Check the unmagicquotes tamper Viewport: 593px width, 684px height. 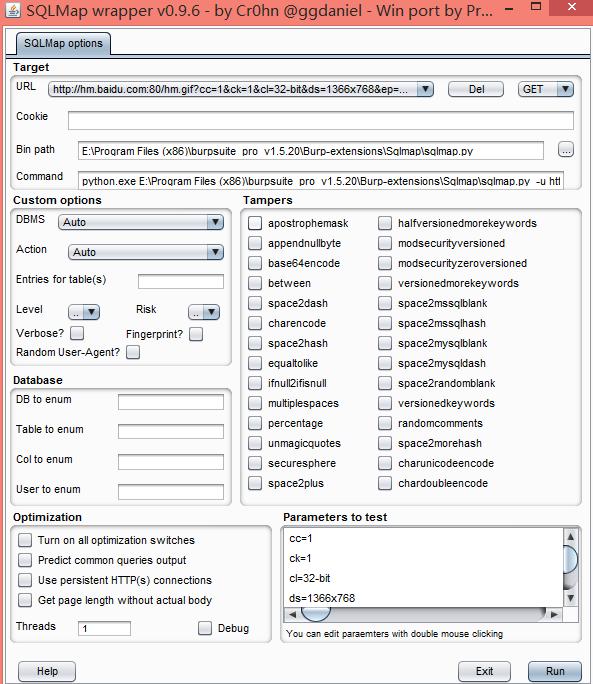[x=255, y=443]
